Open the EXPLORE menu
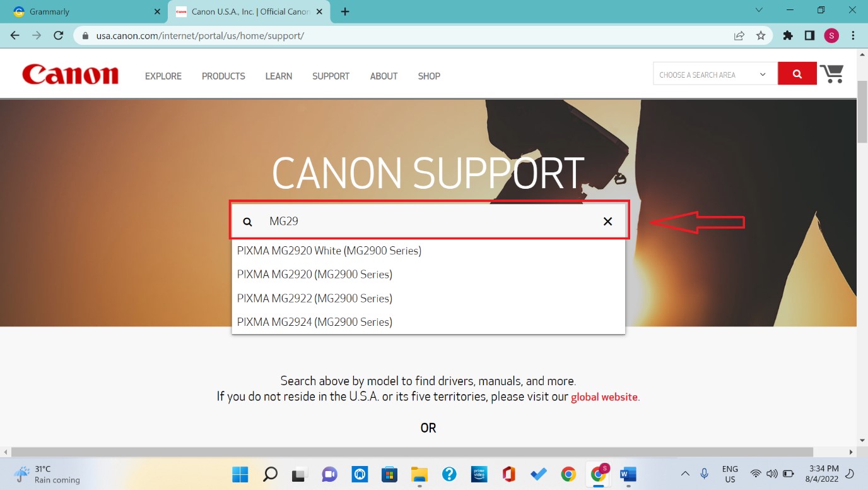Image resolution: width=868 pixels, height=490 pixels. pos(163,76)
